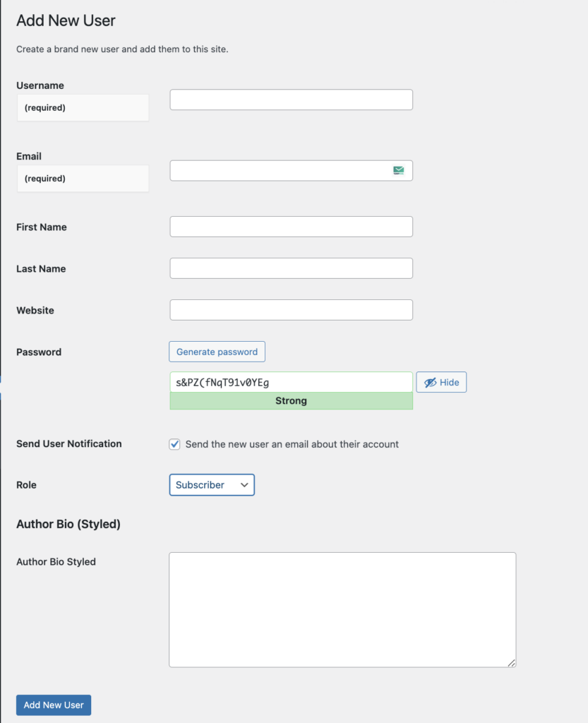Screen dimensions: 588x723
Task: Click the Generate password button
Action: click(x=217, y=352)
